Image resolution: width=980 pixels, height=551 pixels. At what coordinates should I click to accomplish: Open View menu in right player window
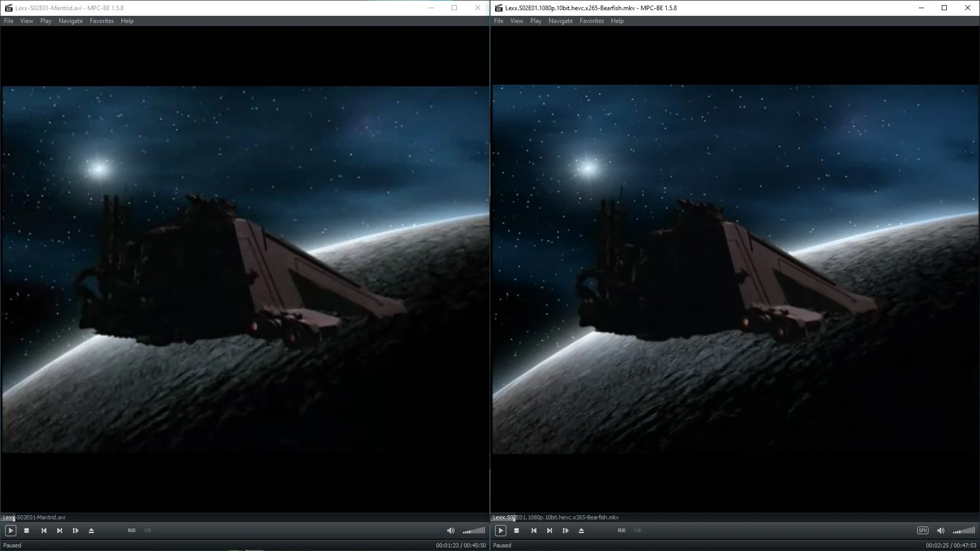coord(517,21)
